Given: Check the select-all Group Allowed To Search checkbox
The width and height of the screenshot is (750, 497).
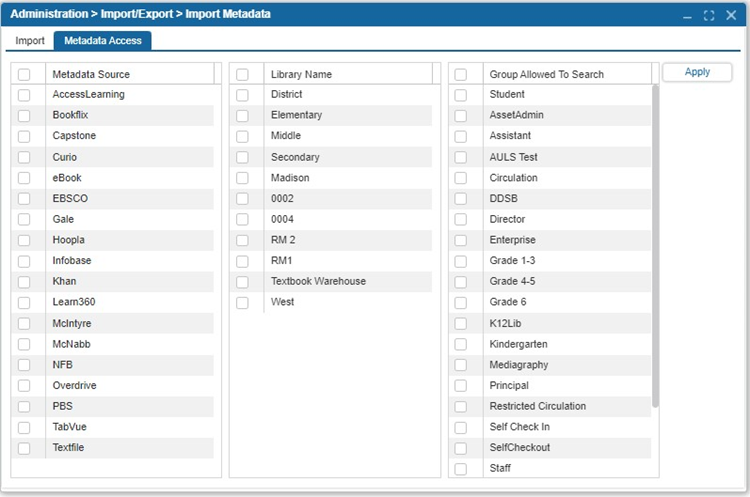Looking at the screenshot, I should tap(461, 74).
